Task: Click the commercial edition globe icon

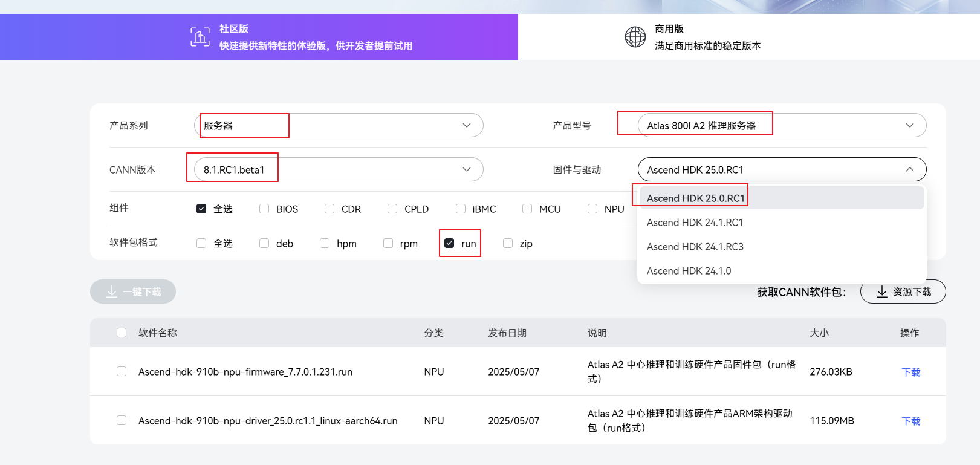Action: (x=635, y=37)
